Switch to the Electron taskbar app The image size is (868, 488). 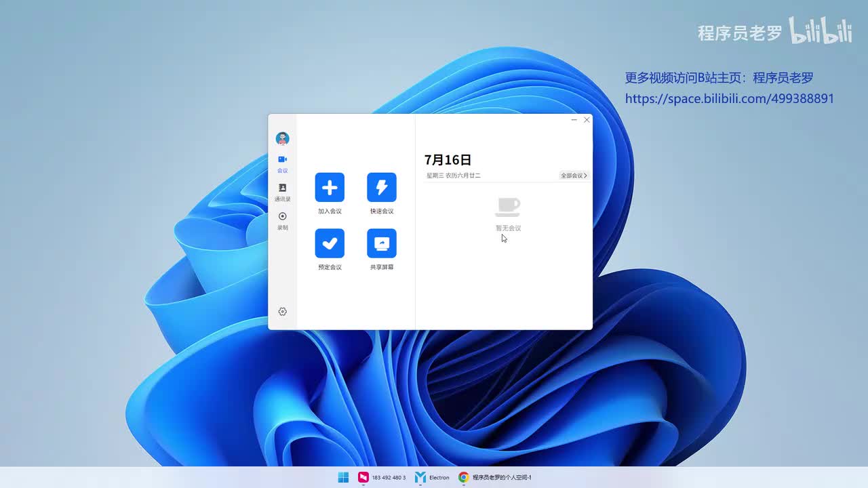pos(433,477)
